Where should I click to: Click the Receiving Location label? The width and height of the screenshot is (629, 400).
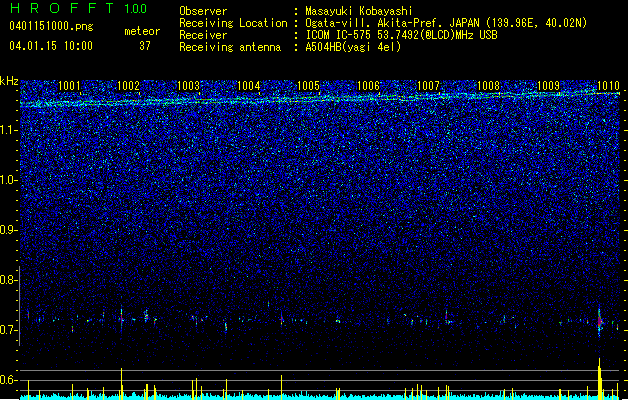pos(233,23)
